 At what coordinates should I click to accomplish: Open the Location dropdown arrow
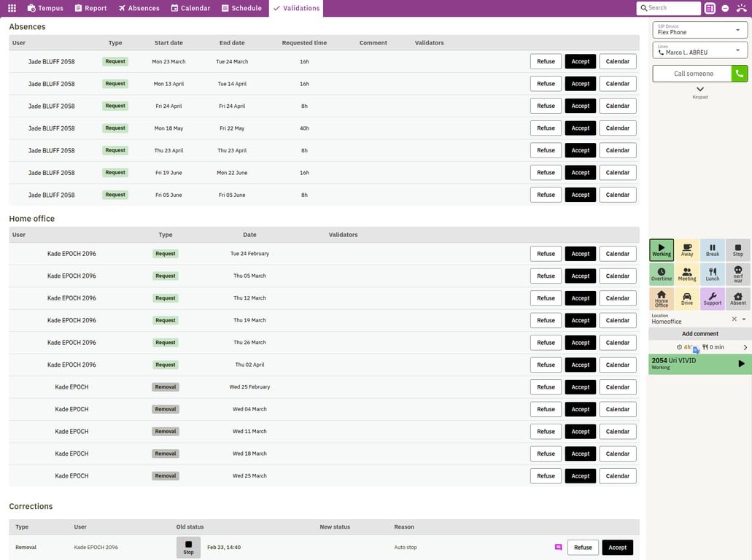(x=744, y=319)
